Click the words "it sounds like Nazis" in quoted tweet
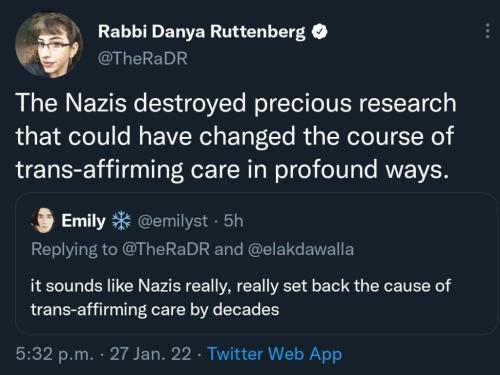Screen dimensions: 500x375 coord(106,286)
